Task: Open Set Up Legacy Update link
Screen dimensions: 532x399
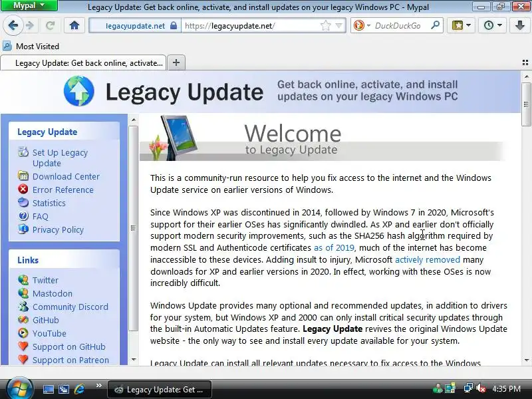Action: pos(60,158)
